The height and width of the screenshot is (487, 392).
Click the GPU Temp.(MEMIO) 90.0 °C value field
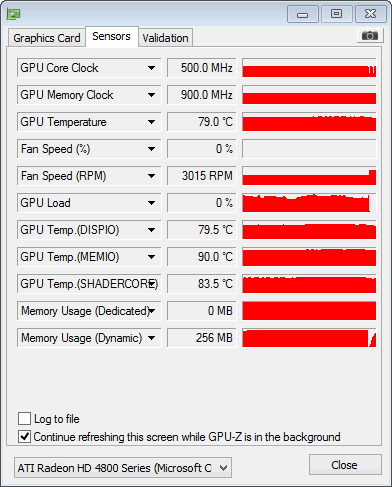click(x=202, y=257)
